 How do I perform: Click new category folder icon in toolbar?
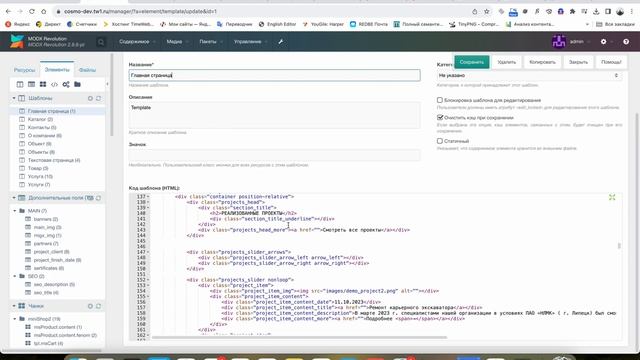point(78,84)
